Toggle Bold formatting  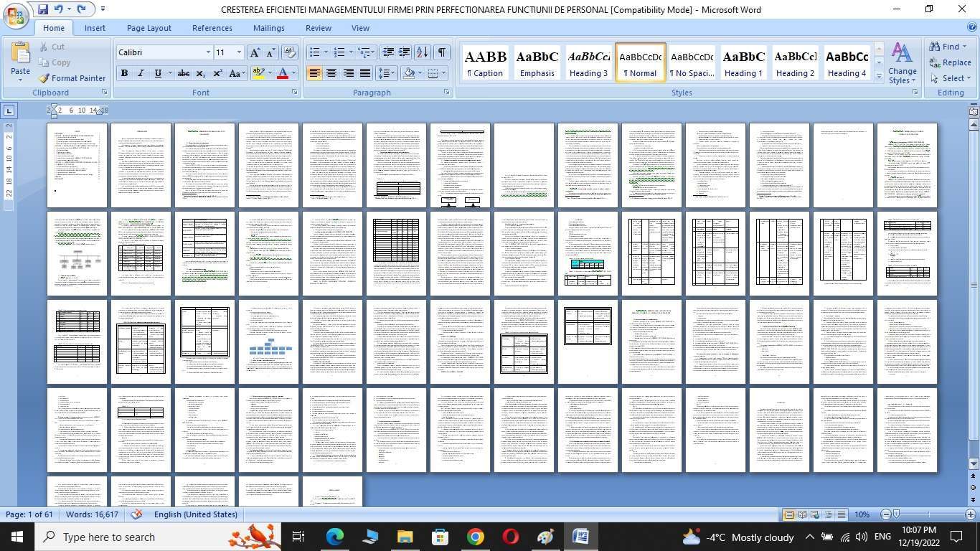(x=124, y=73)
